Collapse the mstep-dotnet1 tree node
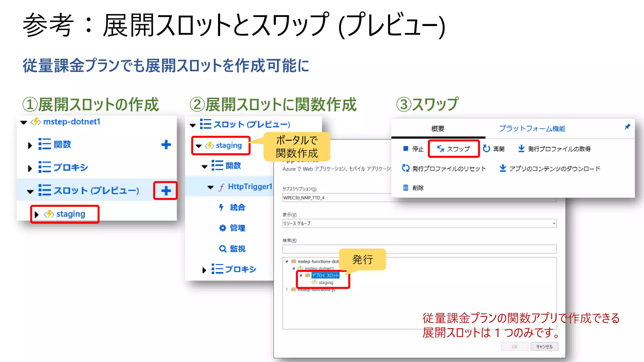The height and width of the screenshot is (362, 644). pyautogui.click(x=24, y=122)
